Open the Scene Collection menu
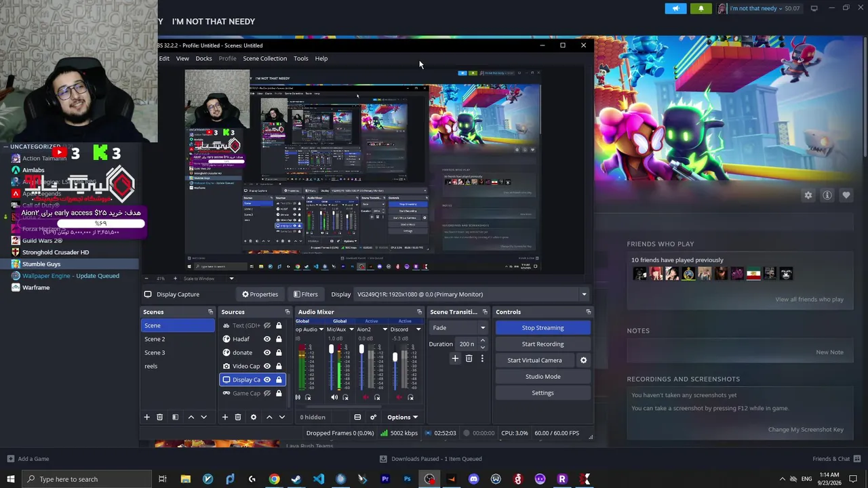868x488 pixels. pos(265,58)
